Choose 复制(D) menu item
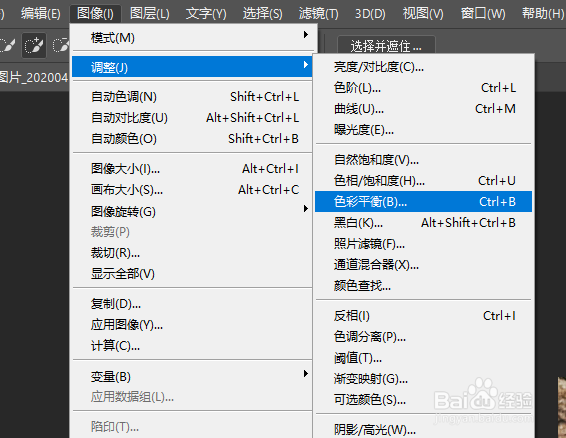This screenshot has height=438, width=566. (x=192, y=304)
